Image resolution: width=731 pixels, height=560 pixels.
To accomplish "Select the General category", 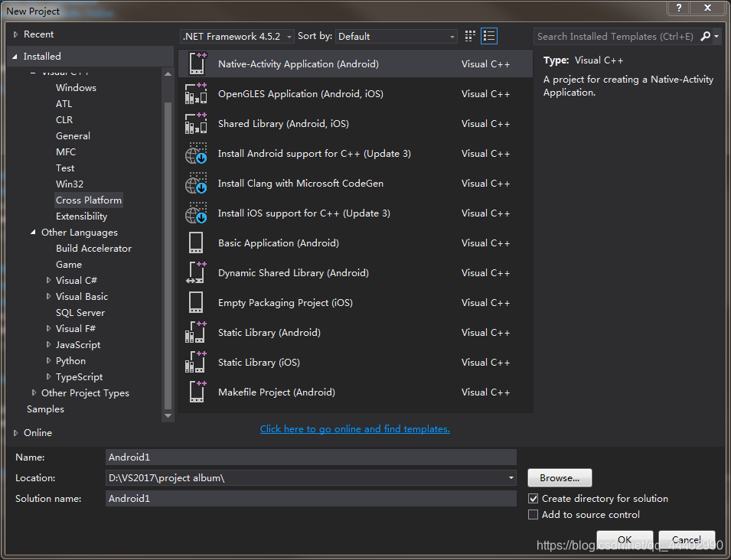I will (x=73, y=136).
